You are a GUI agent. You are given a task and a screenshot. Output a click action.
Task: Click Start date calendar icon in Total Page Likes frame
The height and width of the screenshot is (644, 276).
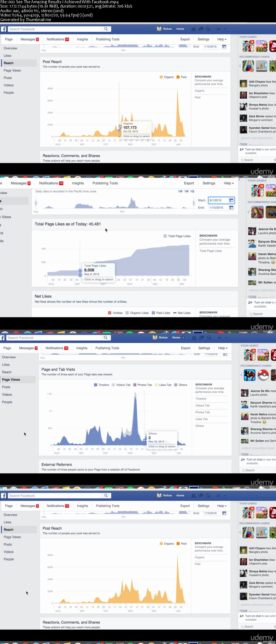pos(231,200)
